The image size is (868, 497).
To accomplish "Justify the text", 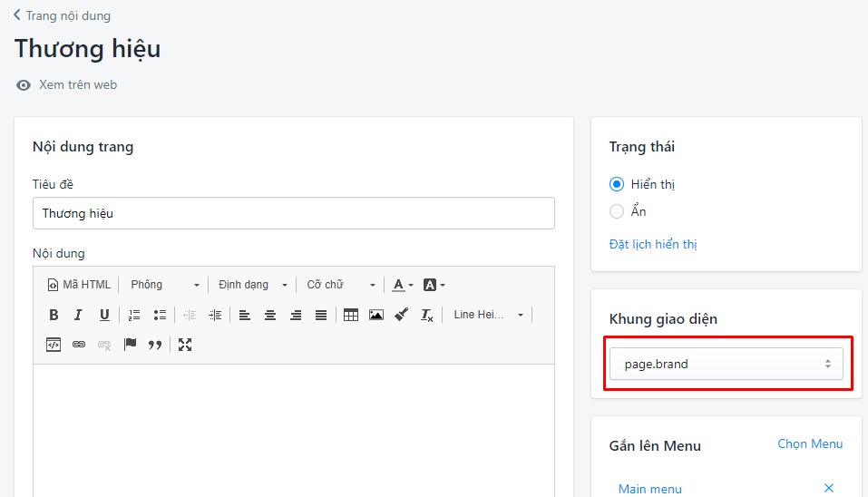I will [321, 315].
